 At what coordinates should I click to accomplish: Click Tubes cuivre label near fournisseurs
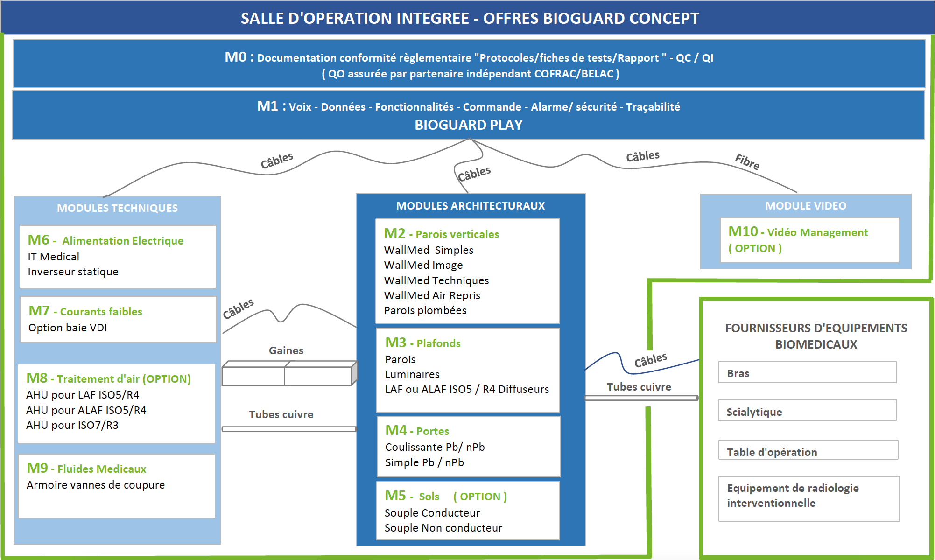point(639,387)
